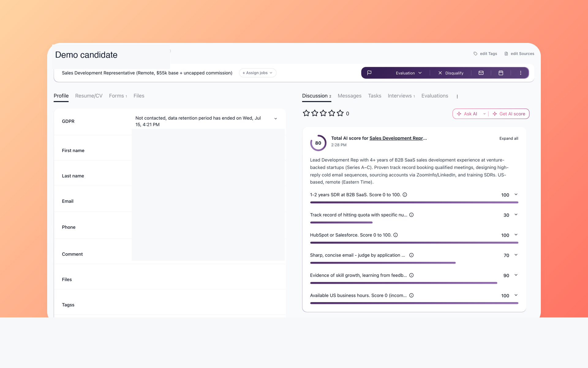Click the document icon beside edit Sources
588x368 pixels.
coord(506,54)
